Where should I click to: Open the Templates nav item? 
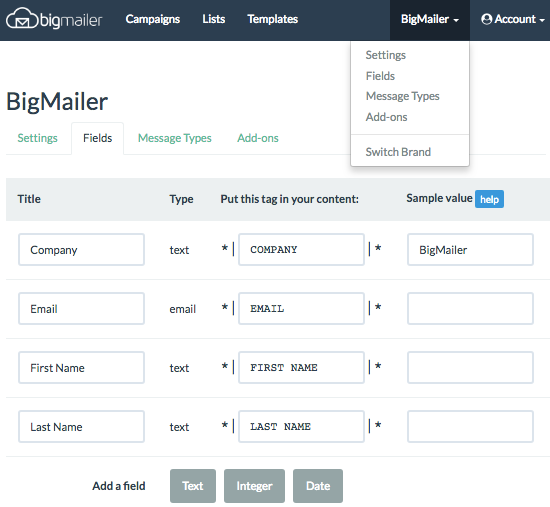[x=273, y=19]
